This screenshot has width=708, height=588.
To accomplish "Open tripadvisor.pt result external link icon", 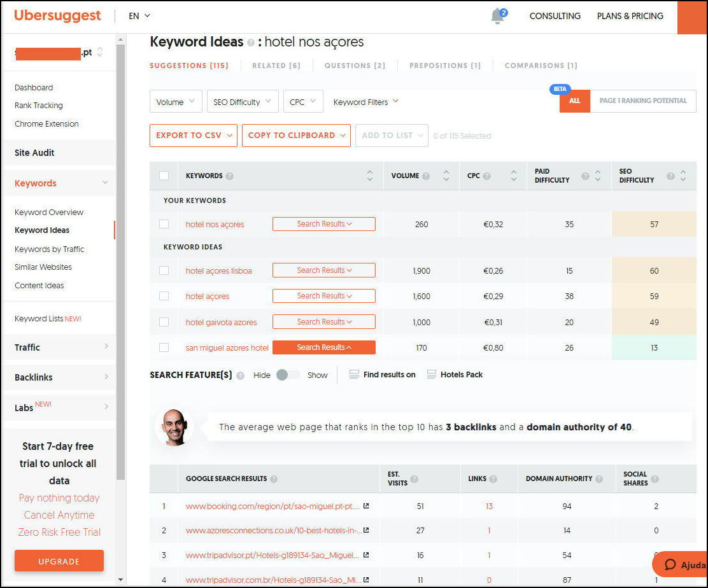I will click(x=366, y=555).
